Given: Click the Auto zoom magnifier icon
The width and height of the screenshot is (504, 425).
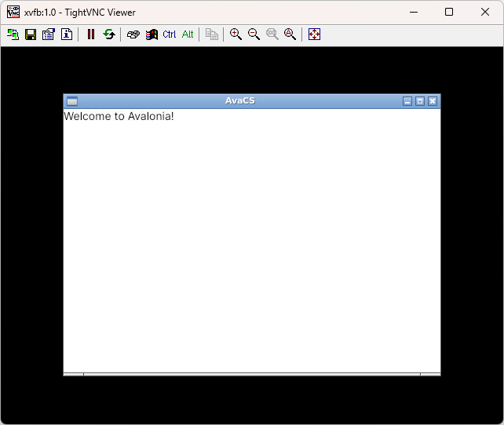Looking at the screenshot, I should (x=290, y=34).
